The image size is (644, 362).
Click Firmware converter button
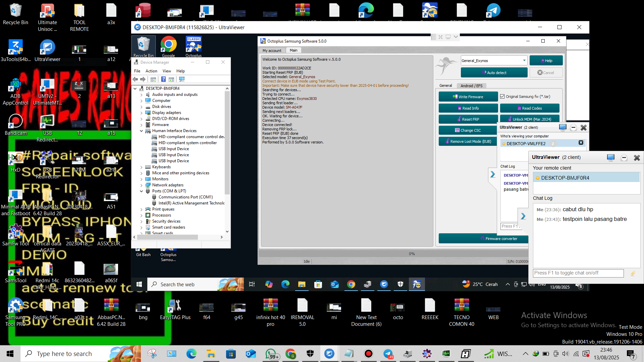click(x=483, y=239)
